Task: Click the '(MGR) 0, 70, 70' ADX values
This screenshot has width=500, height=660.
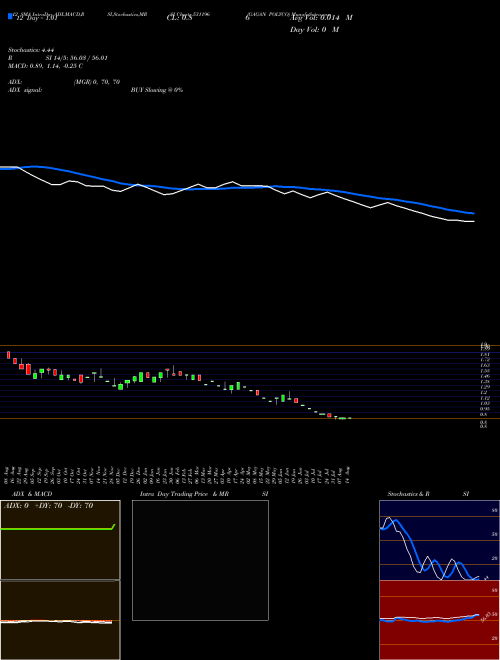Action: pos(97,82)
